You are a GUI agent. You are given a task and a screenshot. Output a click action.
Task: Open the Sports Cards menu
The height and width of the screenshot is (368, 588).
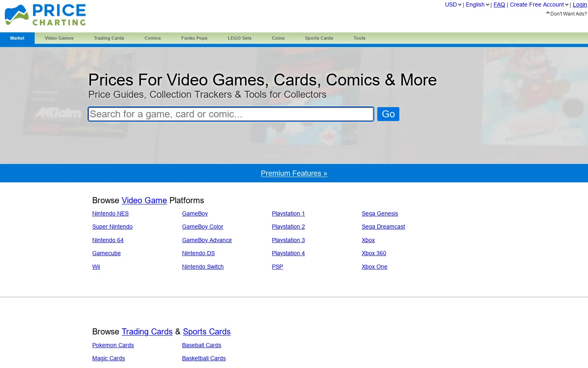click(319, 38)
